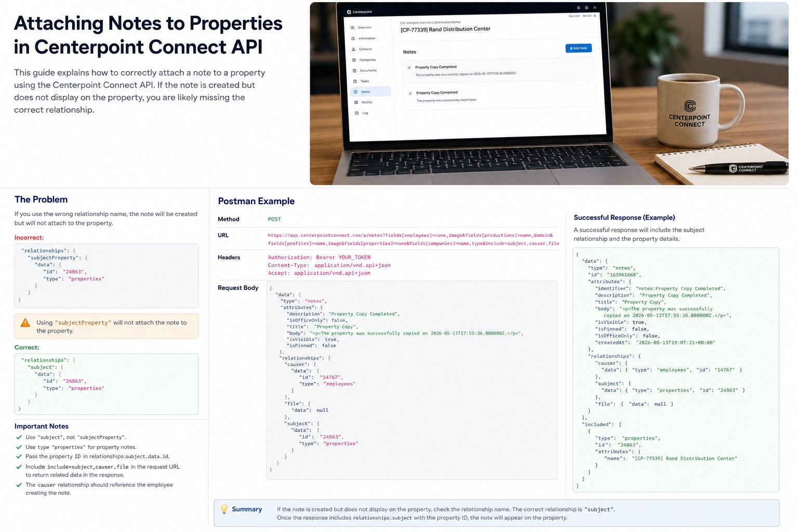Click the orange warning triangle icon
This screenshot has width=798, height=532.
coord(25,323)
